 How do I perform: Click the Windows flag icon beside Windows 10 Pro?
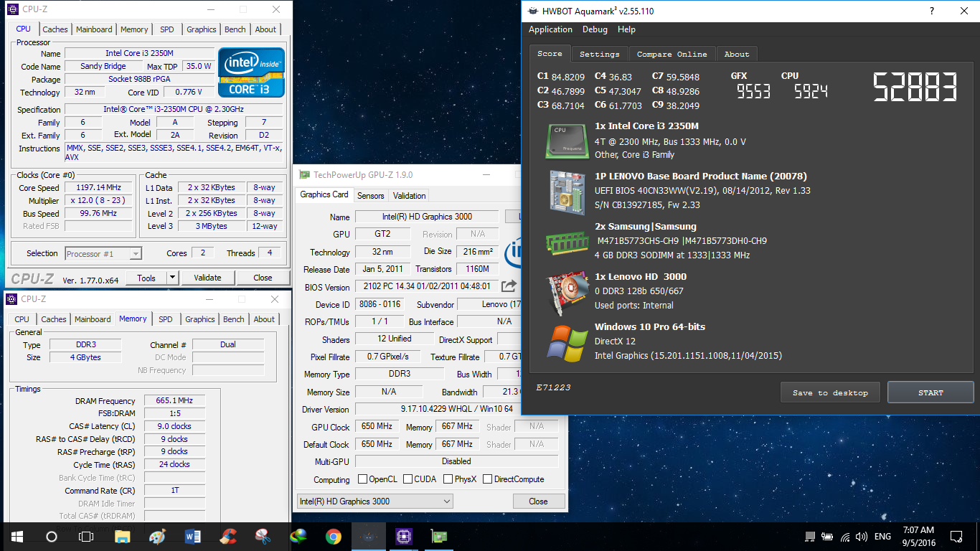tap(567, 344)
